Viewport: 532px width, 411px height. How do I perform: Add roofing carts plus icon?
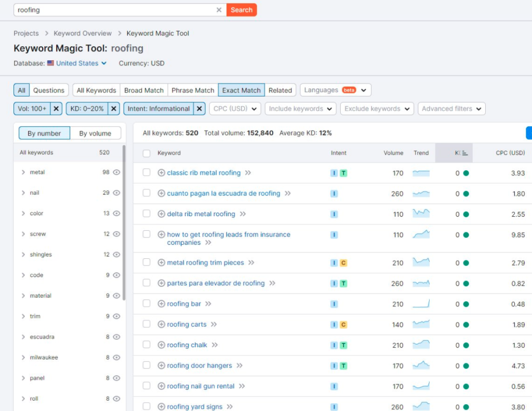click(x=162, y=324)
